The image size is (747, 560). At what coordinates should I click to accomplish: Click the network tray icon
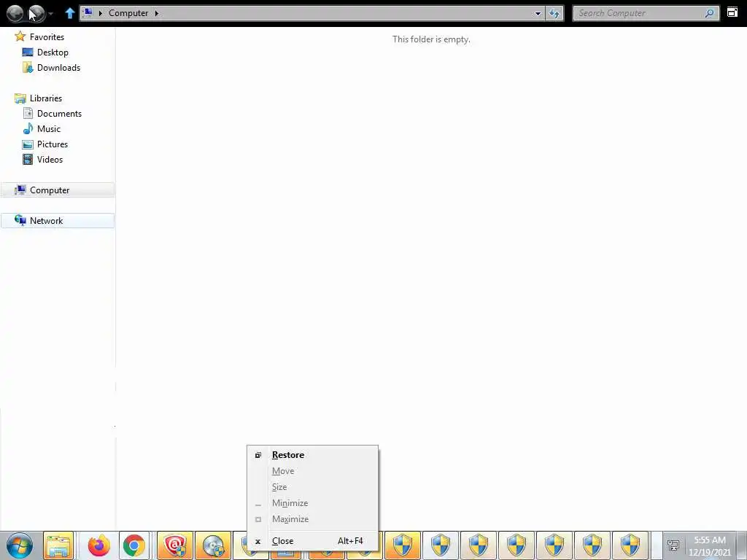(x=673, y=545)
